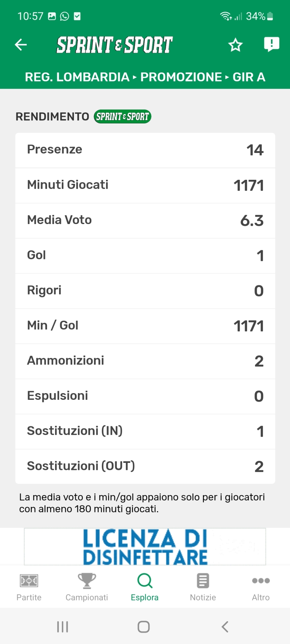
Task: Tap Android recent apps button
Action: point(63,627)
